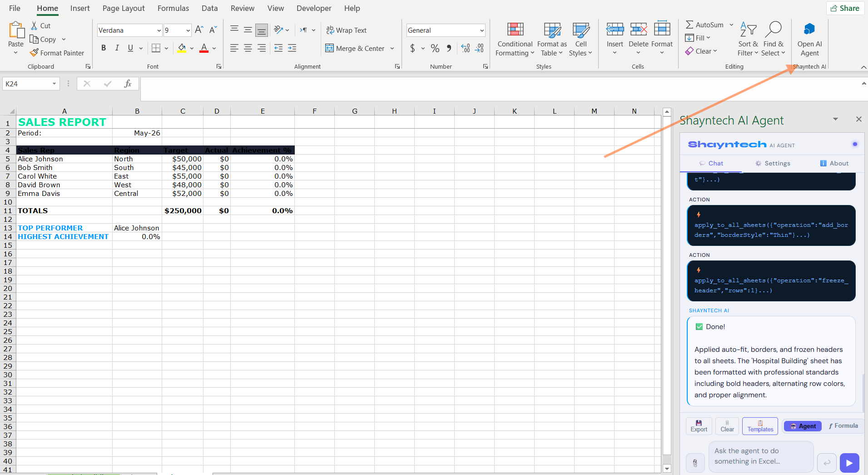The height and width of the screenshot is (475, 868).
Task: Open the General number format dropdown
Action: coord(482,30)
